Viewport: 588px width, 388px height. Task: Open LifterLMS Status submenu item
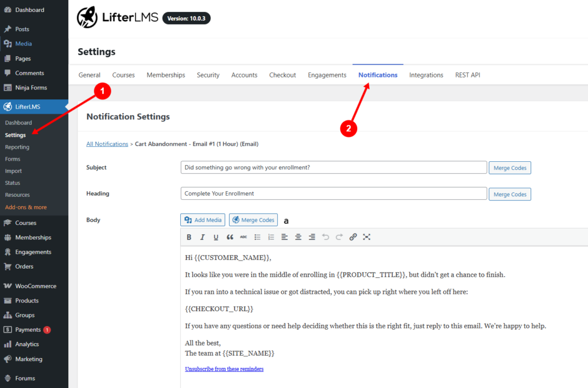click(x=13, y=183)
